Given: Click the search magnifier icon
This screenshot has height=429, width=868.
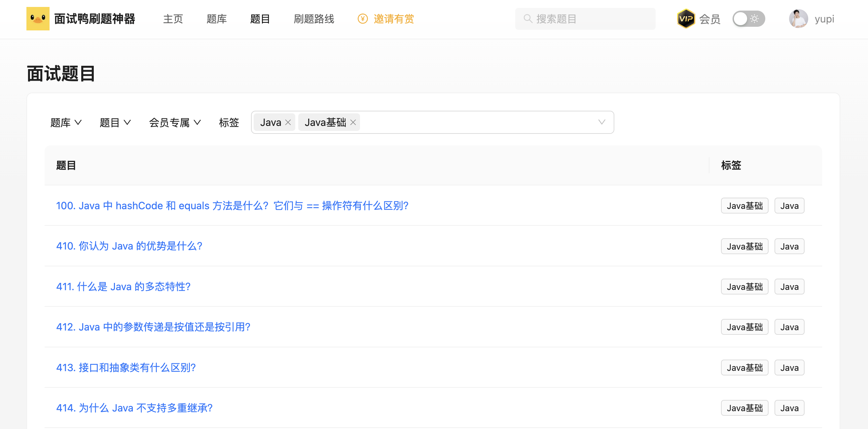Looking at the screenshot, I should click(x=528, y=19).
